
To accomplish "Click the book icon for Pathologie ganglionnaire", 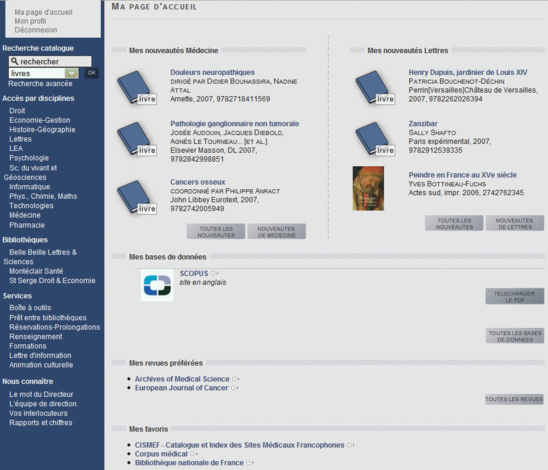I will (x=136, y=139).
